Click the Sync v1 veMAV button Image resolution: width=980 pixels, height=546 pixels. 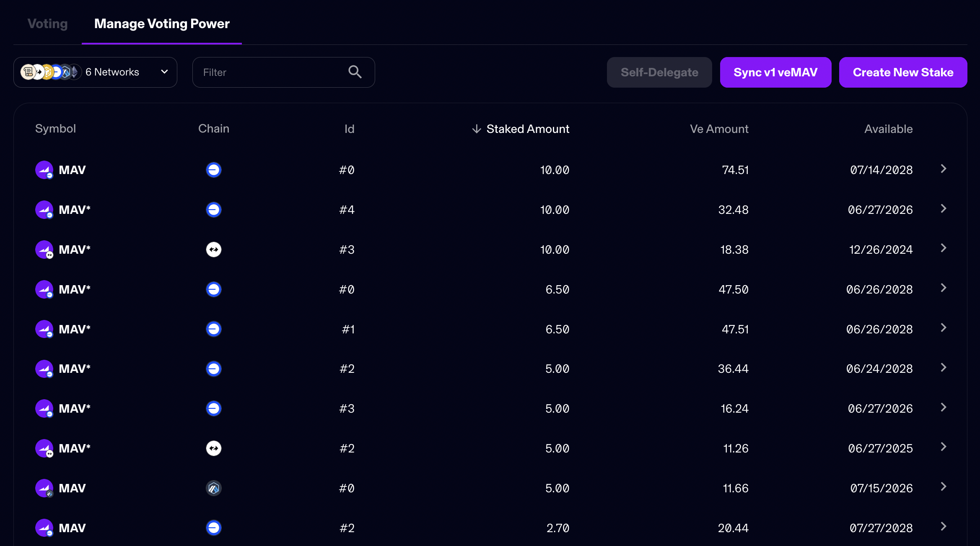pos(775,72)
